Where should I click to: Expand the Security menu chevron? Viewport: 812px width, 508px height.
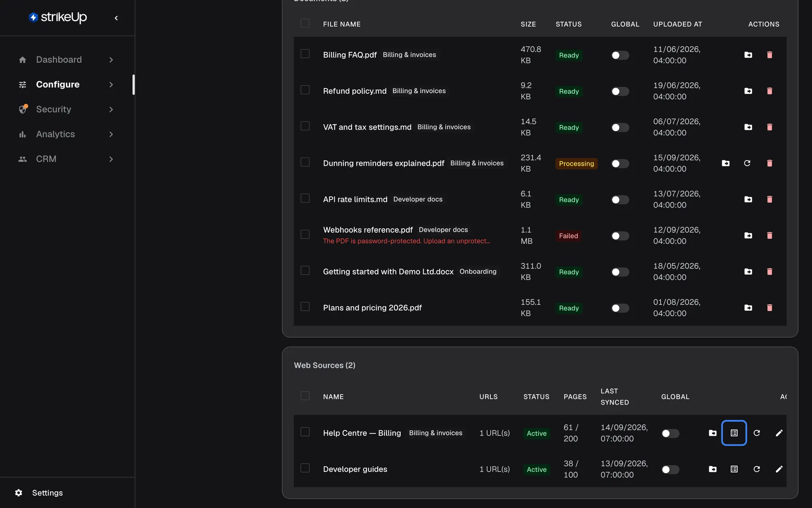(111, 109)
